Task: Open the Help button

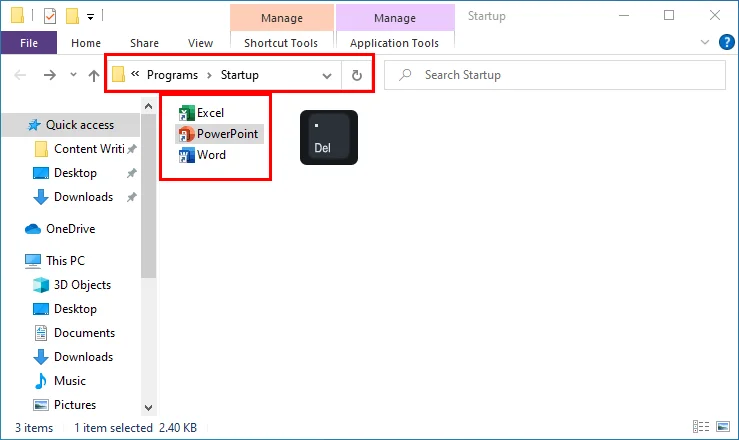Action: point(727,42)
